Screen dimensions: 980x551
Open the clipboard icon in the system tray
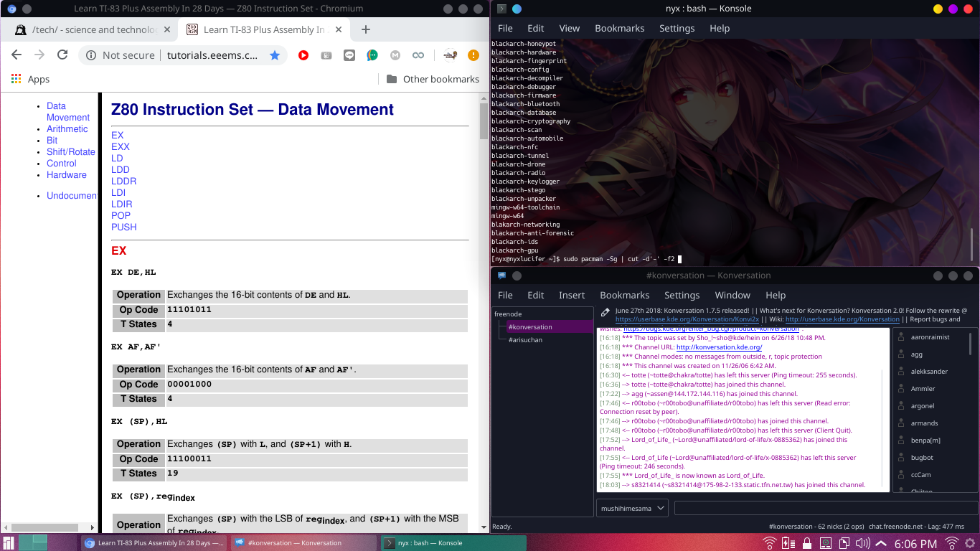tap(844, 544)
